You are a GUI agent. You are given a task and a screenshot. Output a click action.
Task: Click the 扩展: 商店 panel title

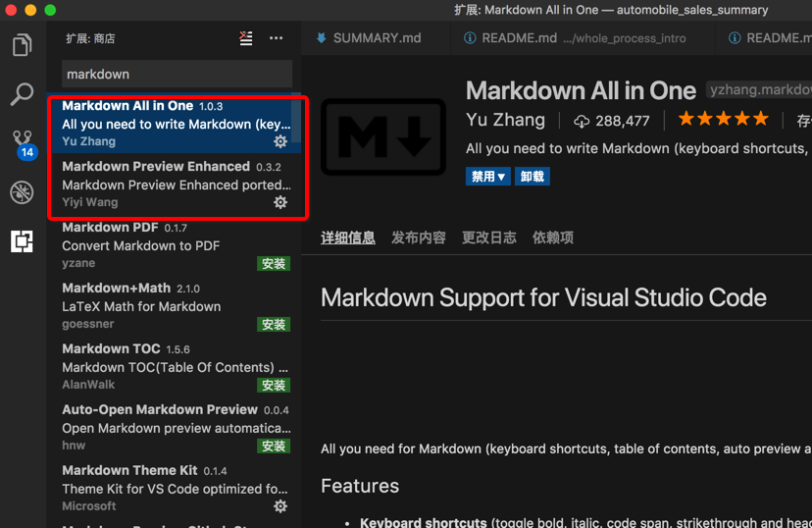click(x=90, y=38)
